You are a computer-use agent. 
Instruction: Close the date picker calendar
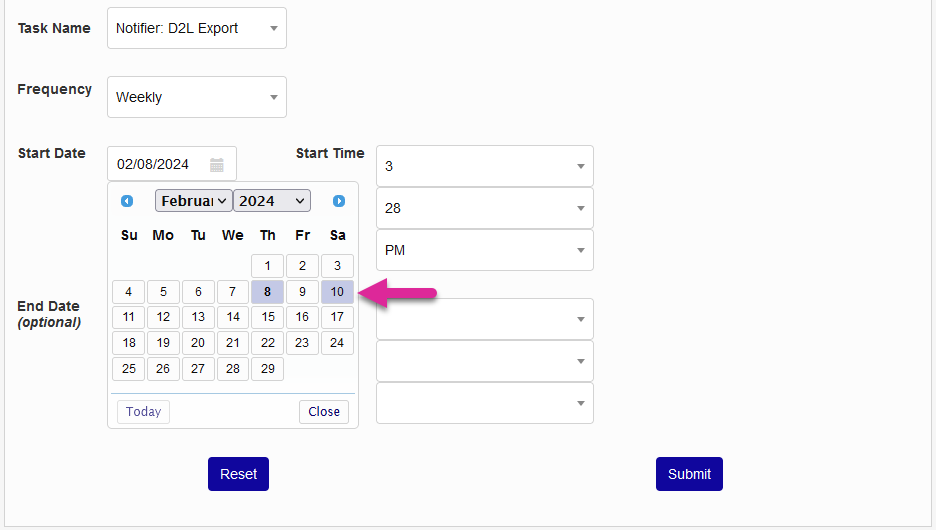pyautogui.click(x=324, y=412)
